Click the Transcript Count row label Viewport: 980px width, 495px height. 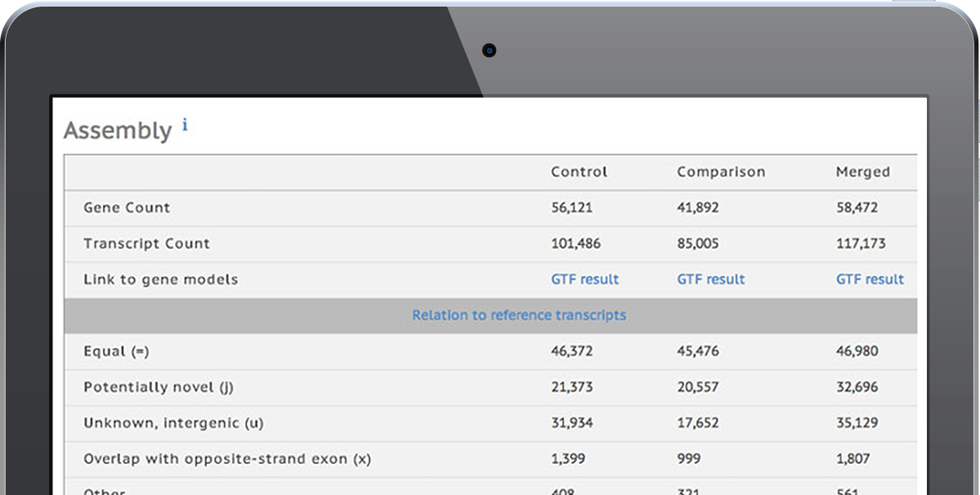pyautogui.click(x=146, y=243)
